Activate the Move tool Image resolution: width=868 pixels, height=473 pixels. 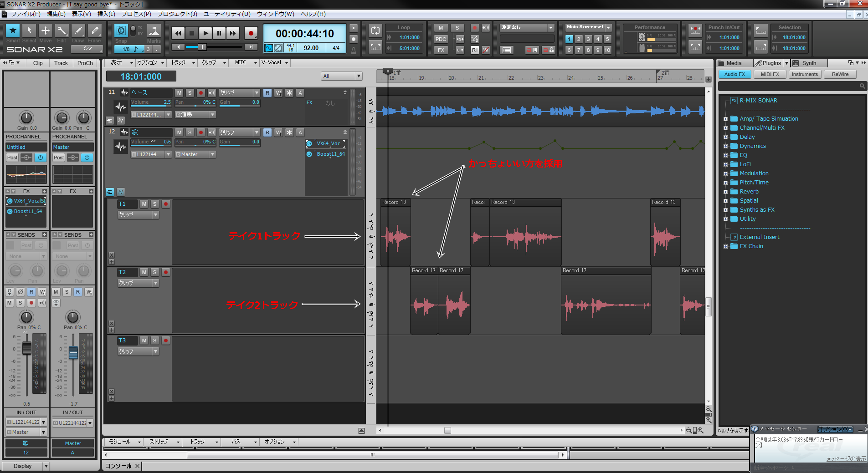pos(46,31)
